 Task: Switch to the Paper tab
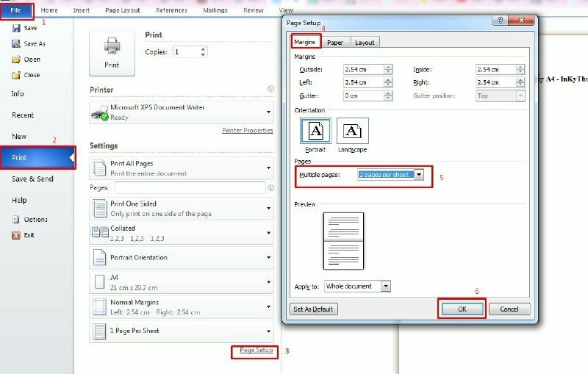335,43
